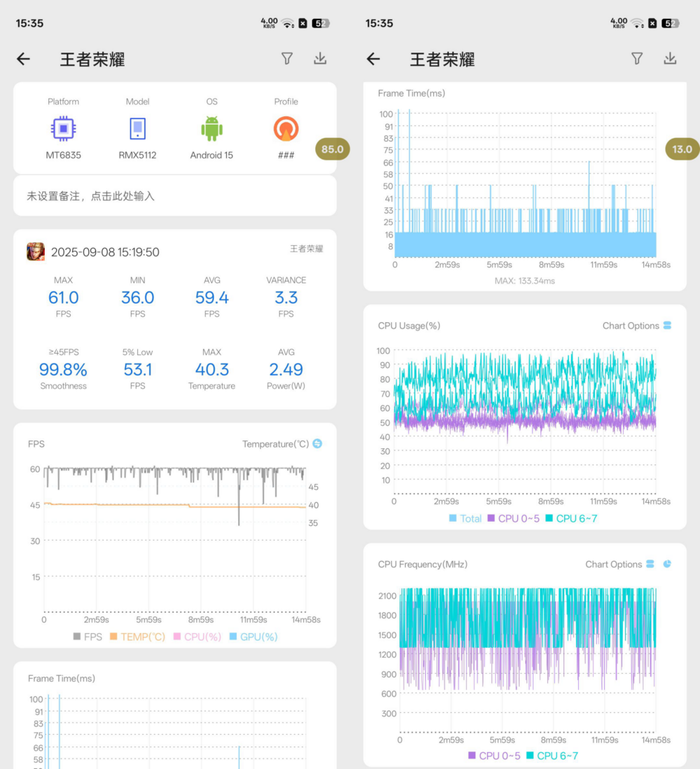Tap RMX5112 model phone icon

pyautogui.click(x=138, y=128)
